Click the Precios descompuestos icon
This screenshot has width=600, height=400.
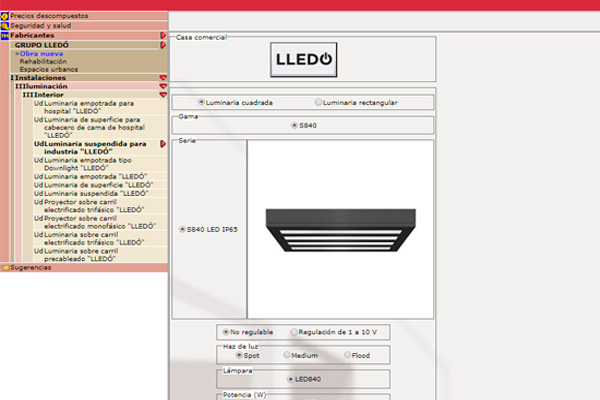click(x=5, y=16)
